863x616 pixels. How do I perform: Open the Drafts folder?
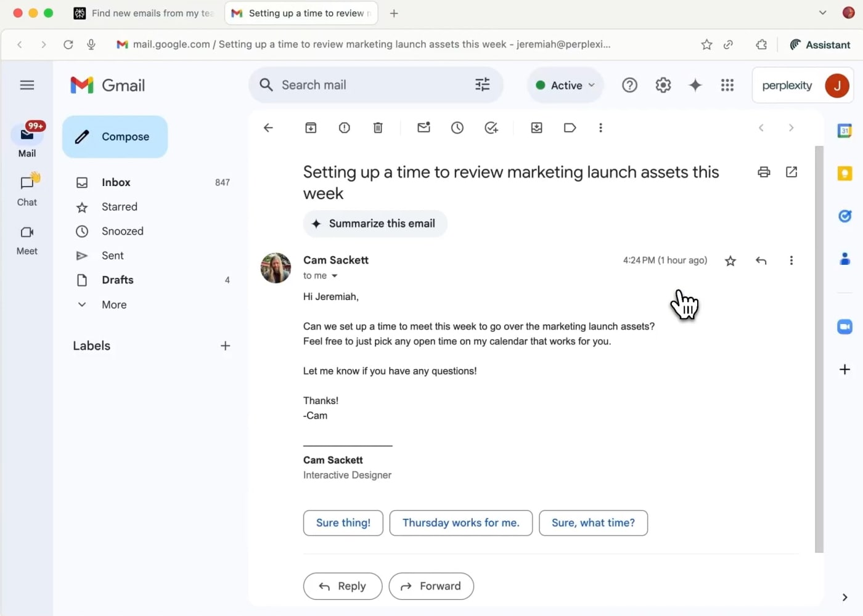118,280
